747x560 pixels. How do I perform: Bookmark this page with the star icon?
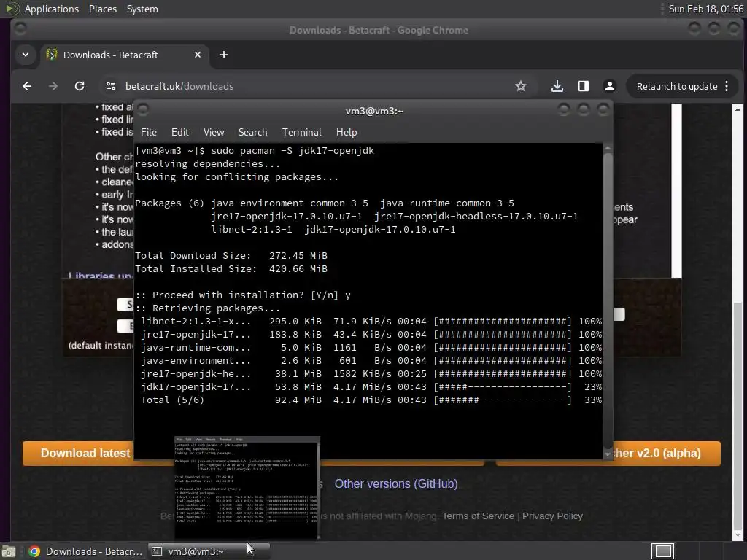pyautogui.click(x=521, y=86)
